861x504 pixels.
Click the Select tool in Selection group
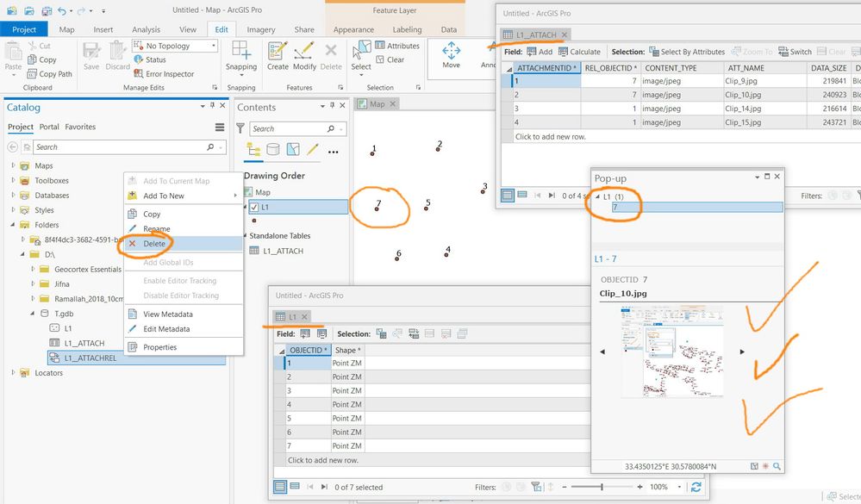coord(361,58)
